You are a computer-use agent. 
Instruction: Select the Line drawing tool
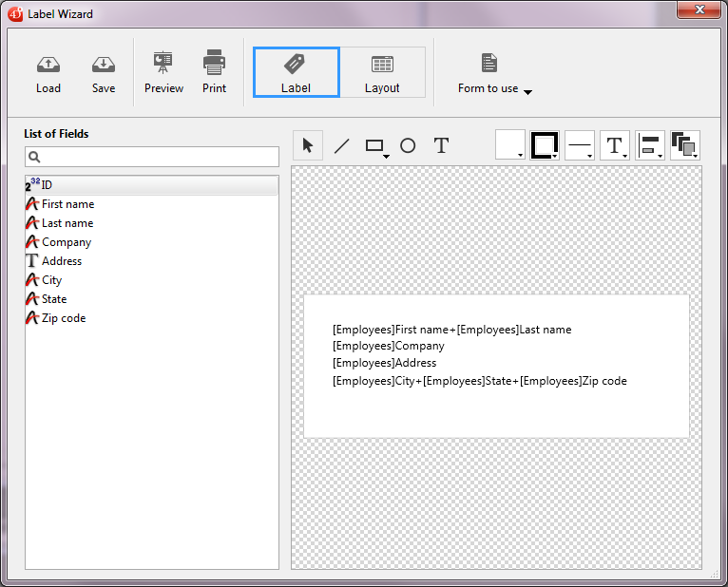(342, 145)
